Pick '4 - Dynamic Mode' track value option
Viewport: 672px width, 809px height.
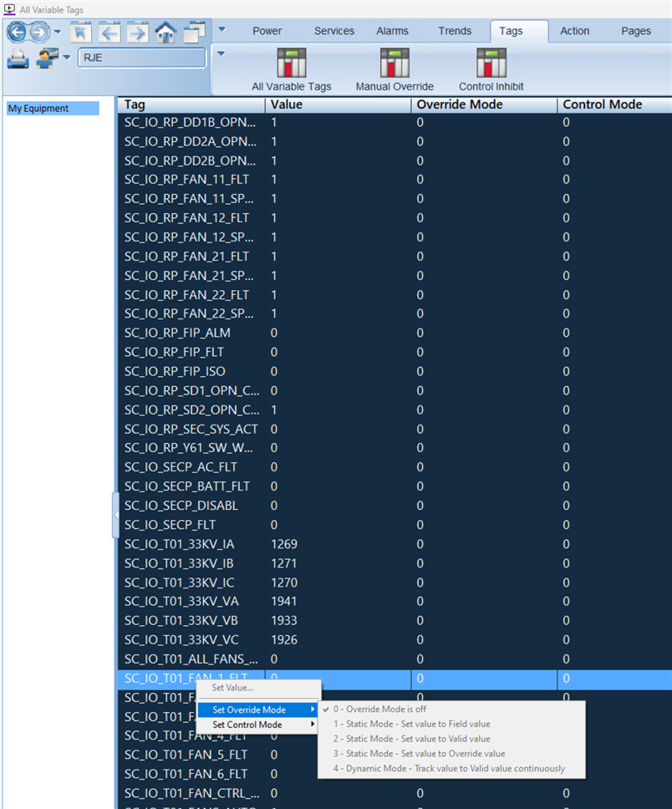tap(449, 768)
